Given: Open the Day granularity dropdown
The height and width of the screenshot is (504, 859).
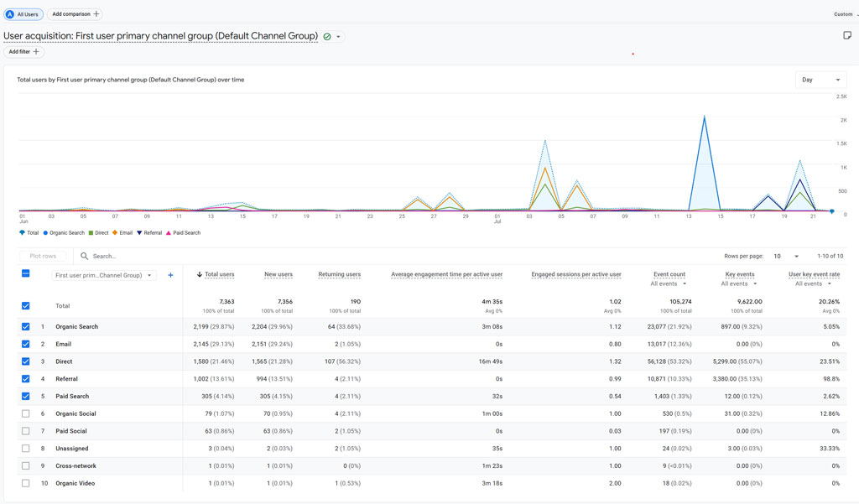Looking at the screenshot, I should (820, 80).
